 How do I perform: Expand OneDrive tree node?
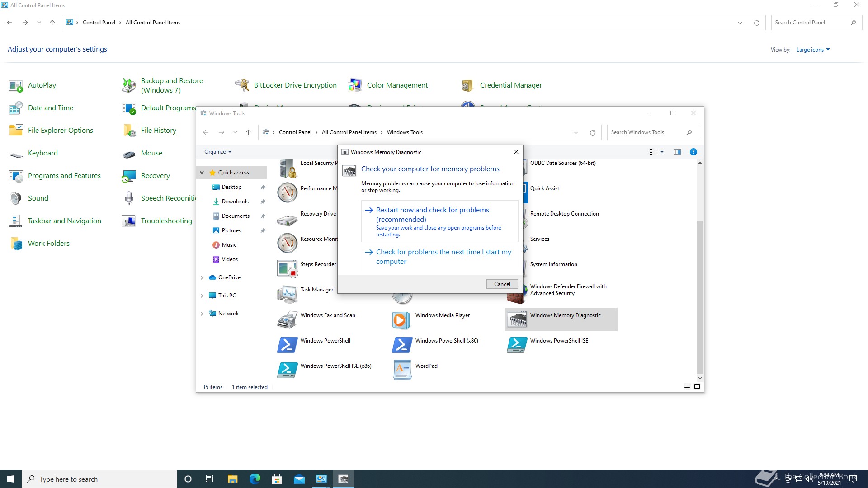pos(202,277)
